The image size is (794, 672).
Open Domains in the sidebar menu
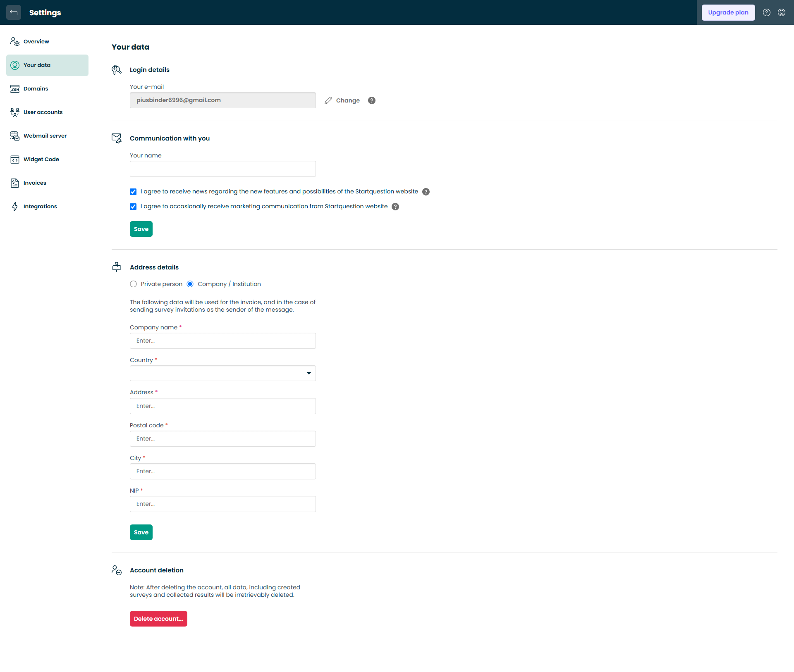(x=36, y=89)
